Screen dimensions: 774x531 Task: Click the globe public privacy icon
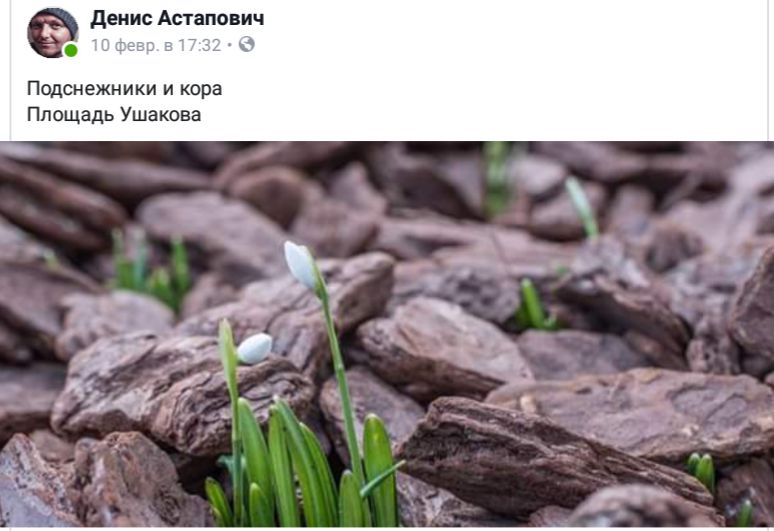(x=247, y=44)
